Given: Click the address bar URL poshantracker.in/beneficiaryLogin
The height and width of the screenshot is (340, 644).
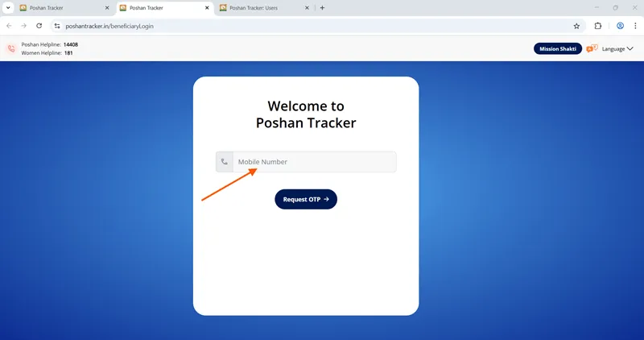Looking at the screenshot, I should point(109,26).
